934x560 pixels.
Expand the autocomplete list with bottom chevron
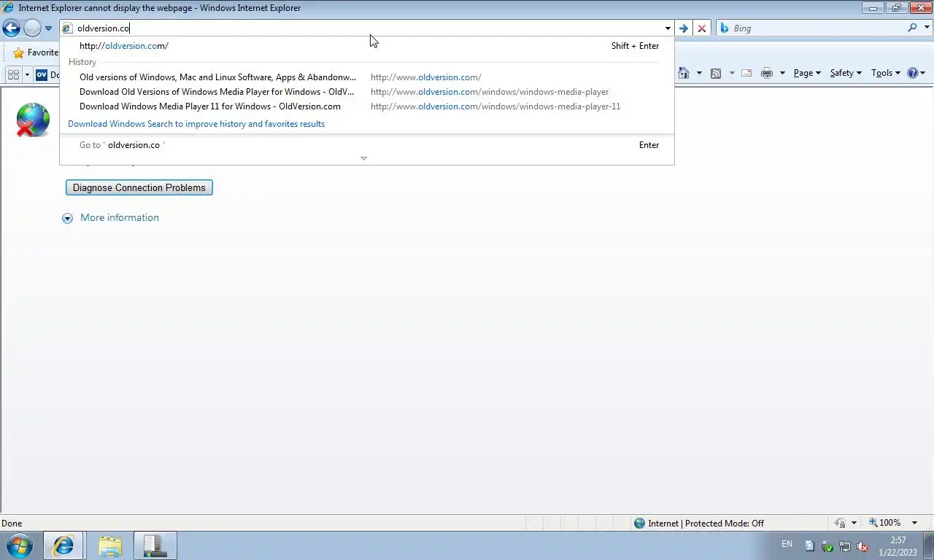point(363,158)
